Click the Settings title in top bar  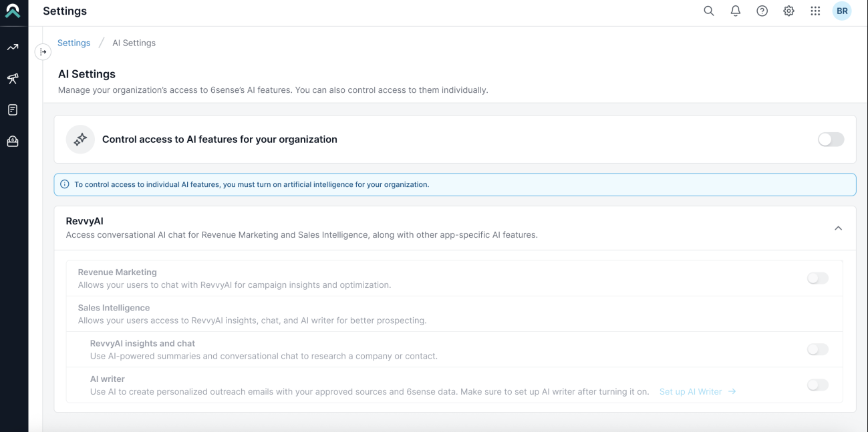pos(65,11)
